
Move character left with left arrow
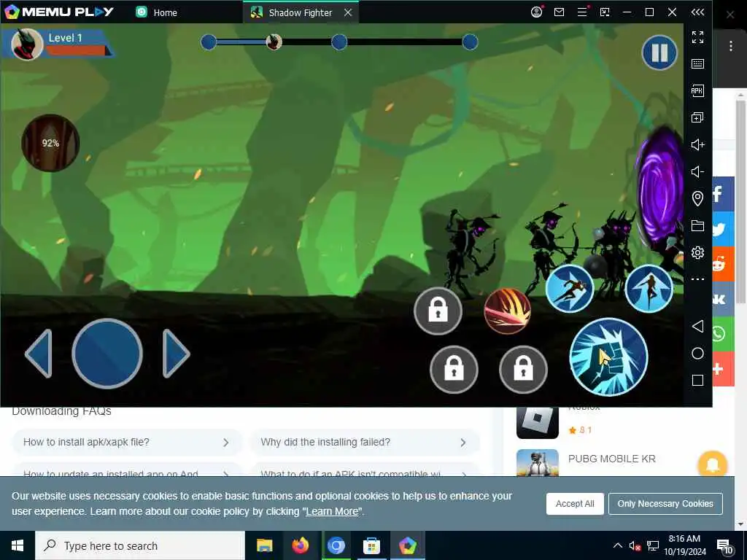pyautogui.click(x=39, y=354)
